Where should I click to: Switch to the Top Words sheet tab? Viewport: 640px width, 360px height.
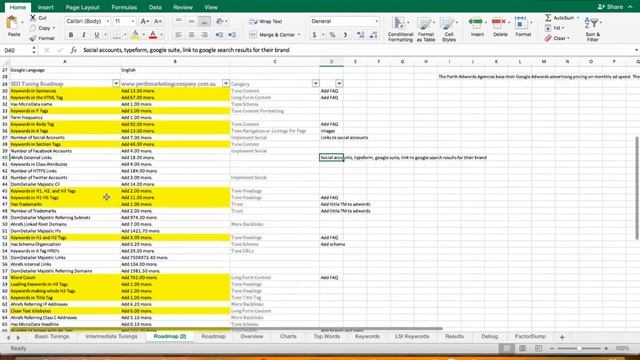pyautogui.click(x=327, y=337)
